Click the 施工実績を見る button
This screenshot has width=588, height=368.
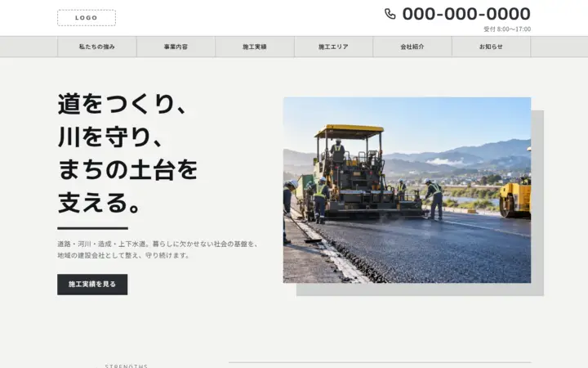pos(92,285)
